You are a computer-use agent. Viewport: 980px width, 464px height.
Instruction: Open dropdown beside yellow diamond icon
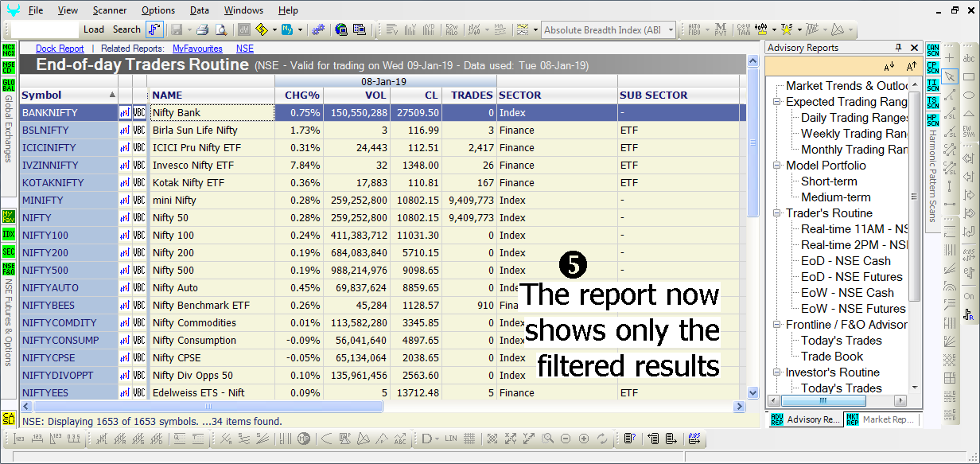(274, 30)
